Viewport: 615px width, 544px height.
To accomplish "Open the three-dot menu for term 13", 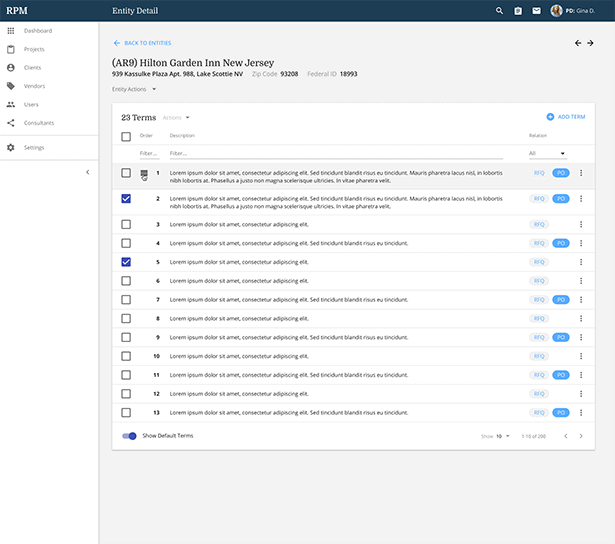I will (x=581, y=413).
